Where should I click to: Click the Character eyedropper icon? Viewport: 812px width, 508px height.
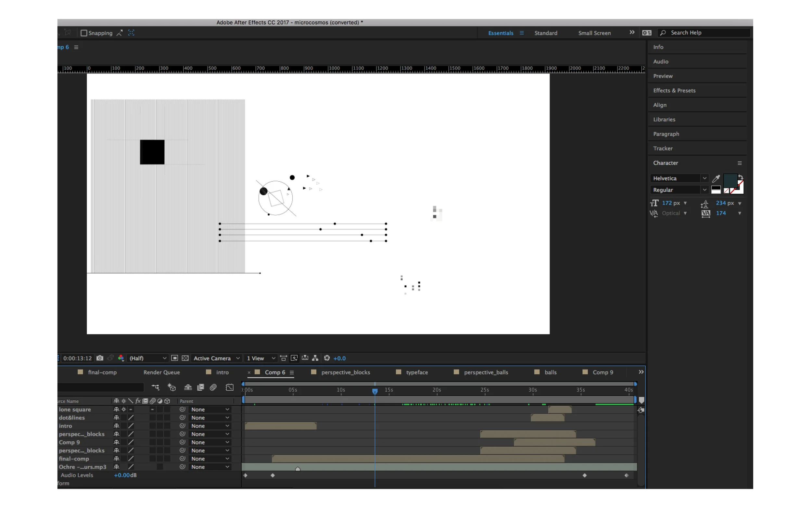pyautogui.click(x=716, y=178)
